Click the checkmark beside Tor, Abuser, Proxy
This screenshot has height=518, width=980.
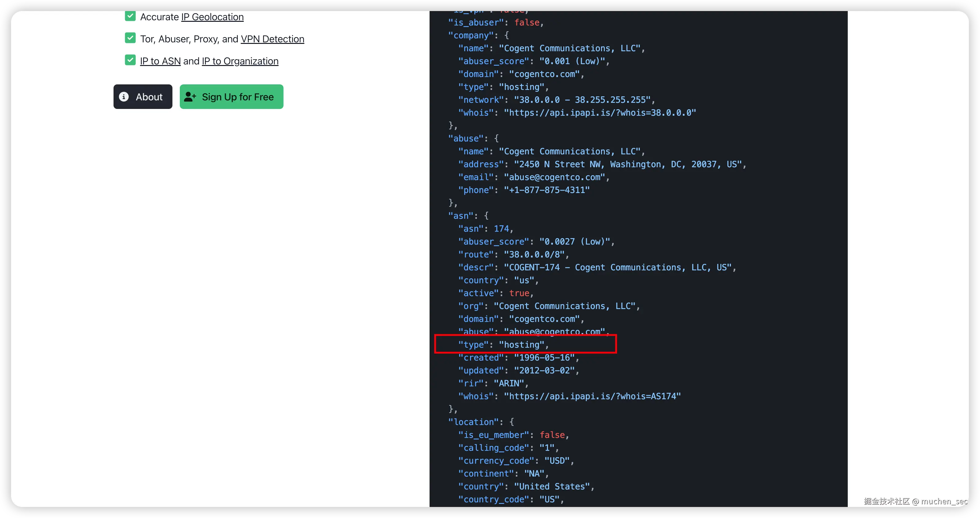130,38
